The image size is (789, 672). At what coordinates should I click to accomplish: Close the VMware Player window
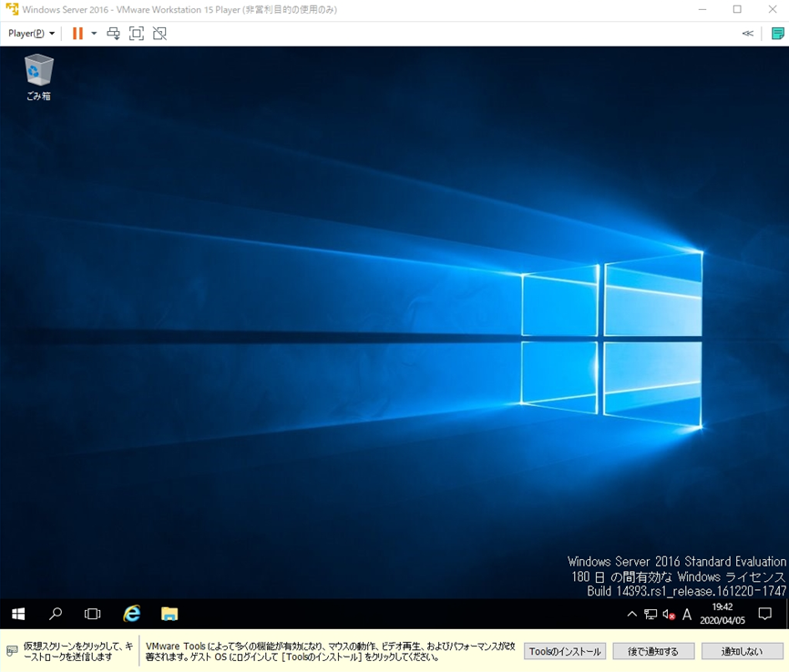coord(773,9)
